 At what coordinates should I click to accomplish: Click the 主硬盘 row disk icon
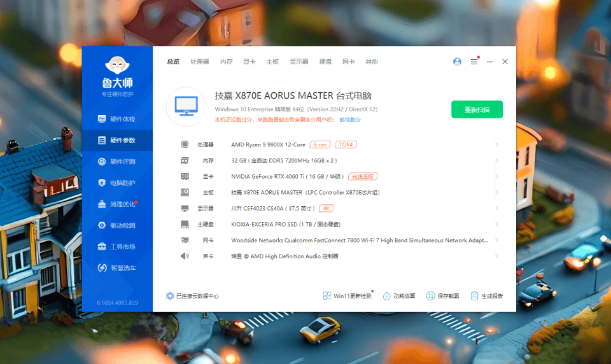[185, 225]
